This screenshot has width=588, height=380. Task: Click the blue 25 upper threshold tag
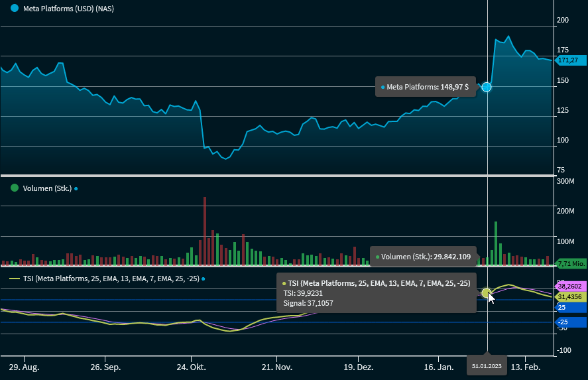click(x=569, y=308)
